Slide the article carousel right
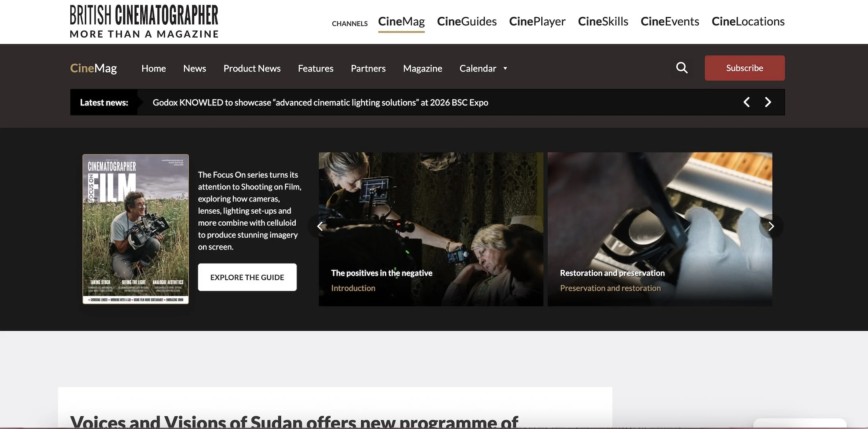868x429 pixels. coord(771,226)
